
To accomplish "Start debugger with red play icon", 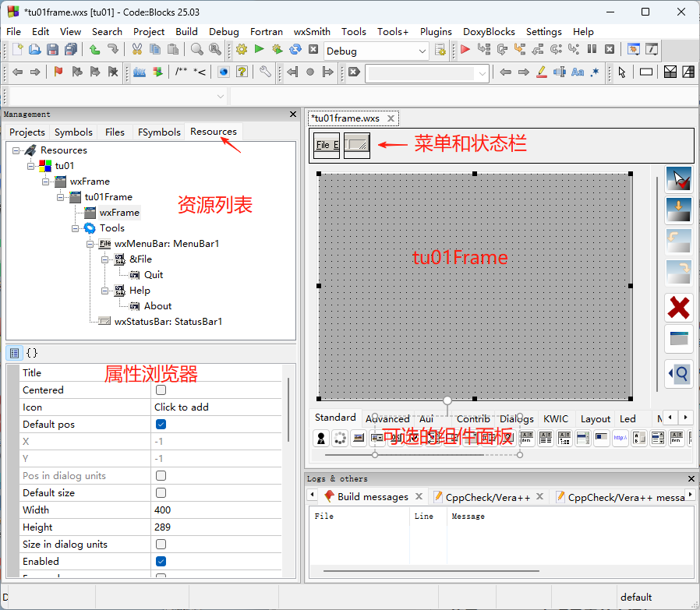I will [465, 49].
